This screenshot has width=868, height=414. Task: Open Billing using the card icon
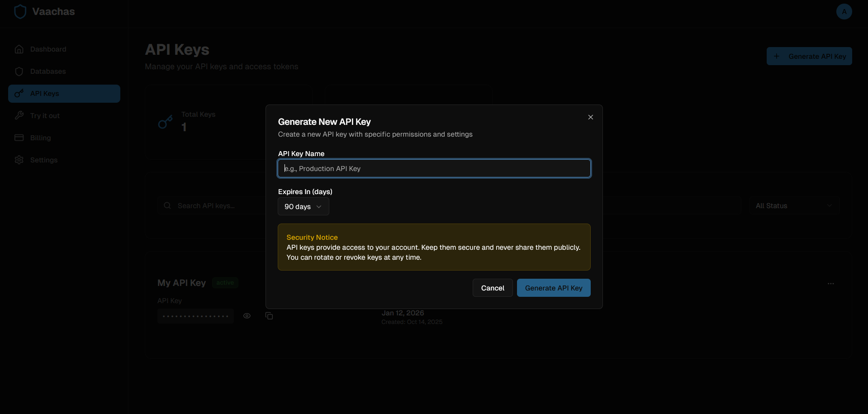[19, 138]
